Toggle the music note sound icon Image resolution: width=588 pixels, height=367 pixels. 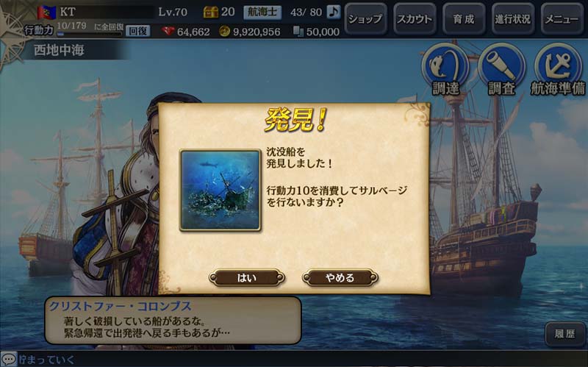[x=334, y=12]
